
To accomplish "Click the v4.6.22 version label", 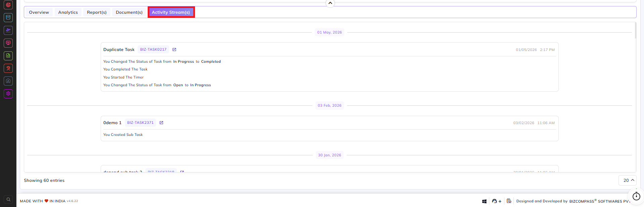I will click(x=72, y=201).
